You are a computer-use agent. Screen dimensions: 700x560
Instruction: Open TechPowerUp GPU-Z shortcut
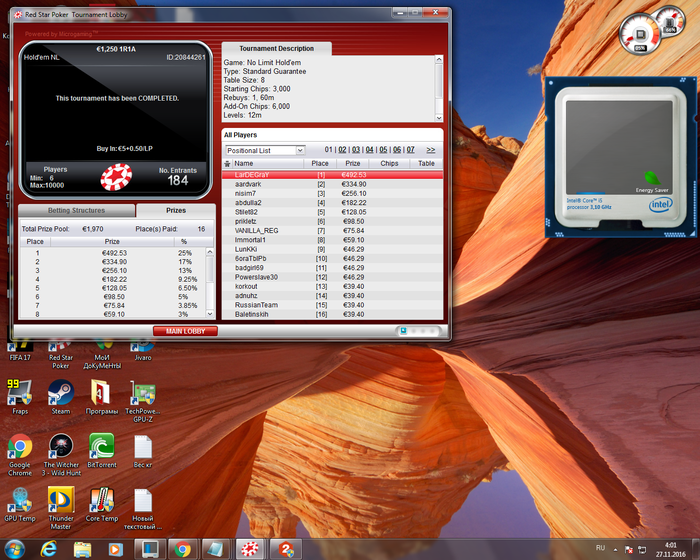coord(143,401)
